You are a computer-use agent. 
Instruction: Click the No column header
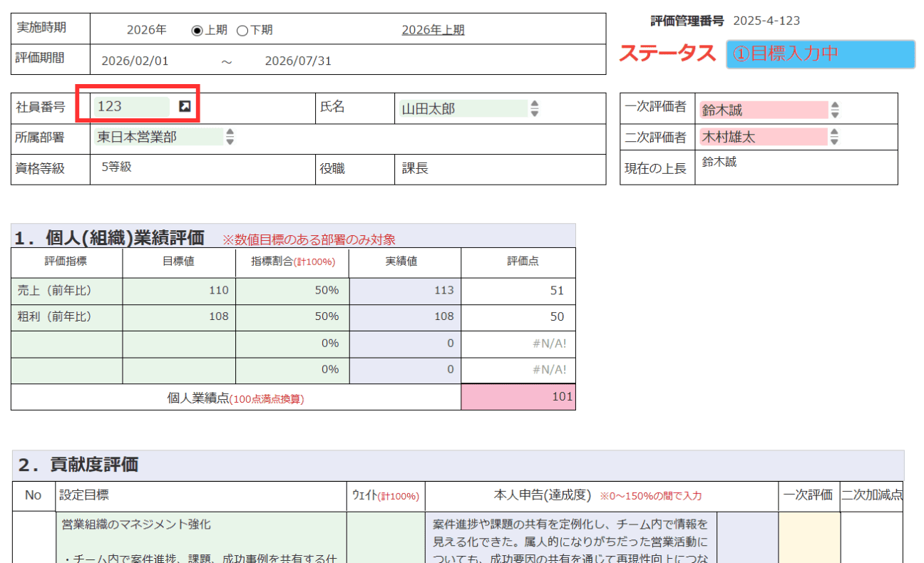tap(33, 495)
